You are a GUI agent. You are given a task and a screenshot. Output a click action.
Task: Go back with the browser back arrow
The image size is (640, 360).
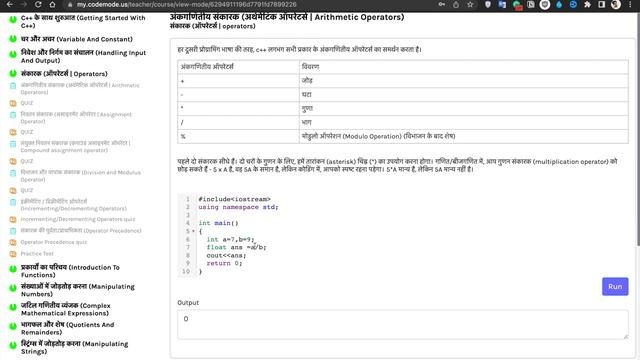pyautogui.click(x=10, y=4)
